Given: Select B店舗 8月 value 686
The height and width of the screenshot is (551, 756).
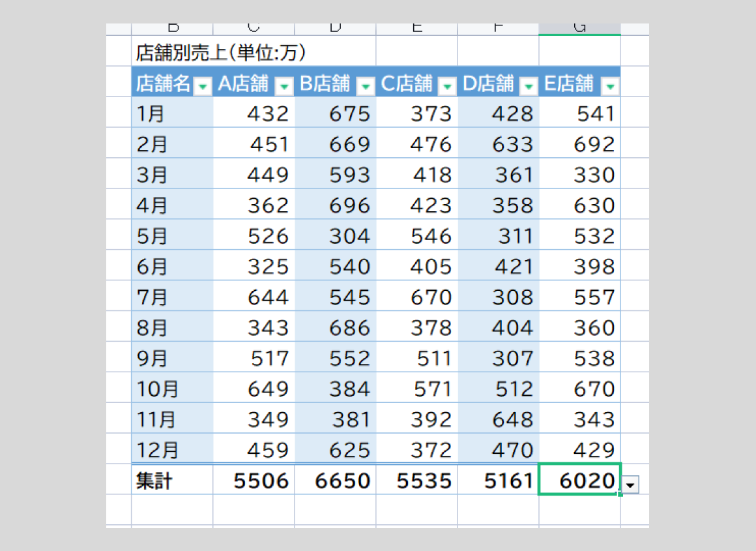Looking at the screenshot, I should coord(335,327).
